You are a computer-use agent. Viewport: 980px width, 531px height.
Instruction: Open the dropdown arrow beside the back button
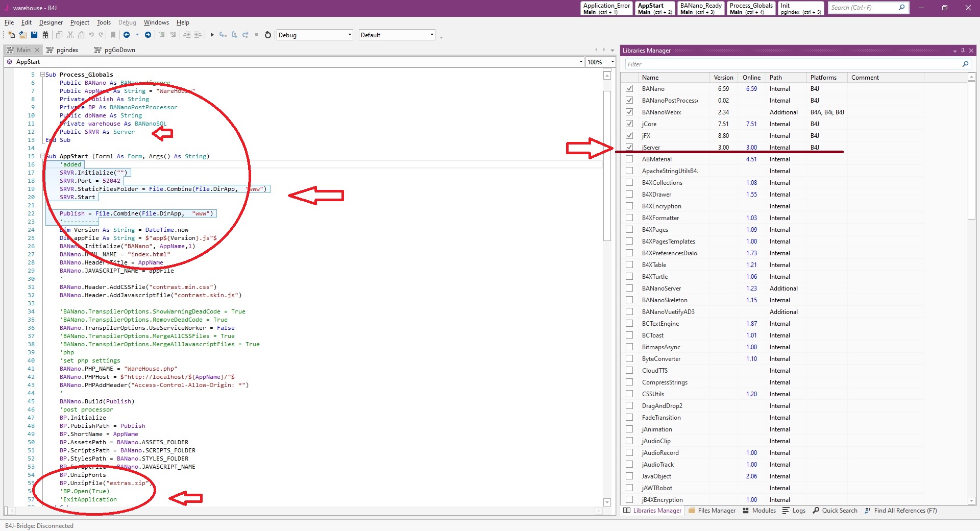point(137,35)
